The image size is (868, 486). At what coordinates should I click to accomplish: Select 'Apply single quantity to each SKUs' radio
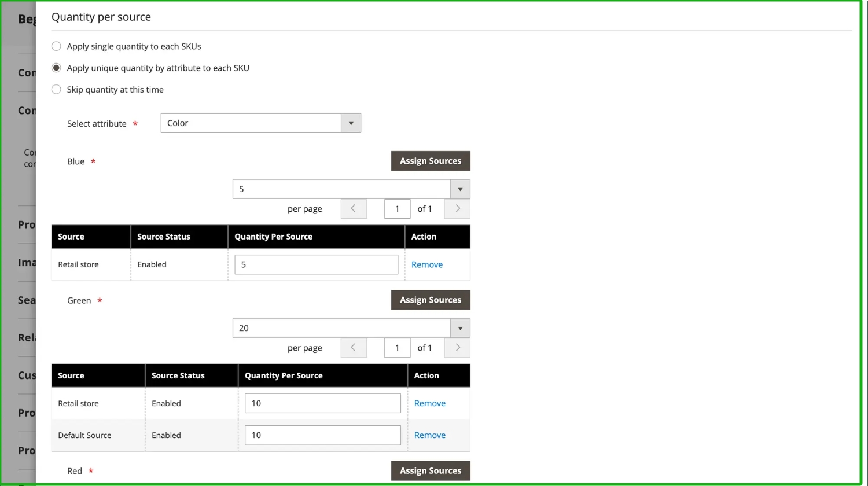pos(56,46)
